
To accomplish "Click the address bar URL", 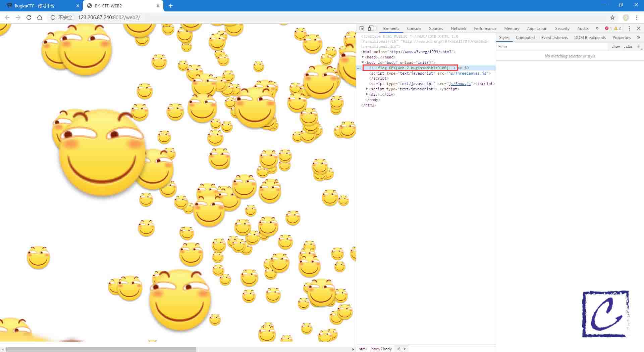I will 109,17.
